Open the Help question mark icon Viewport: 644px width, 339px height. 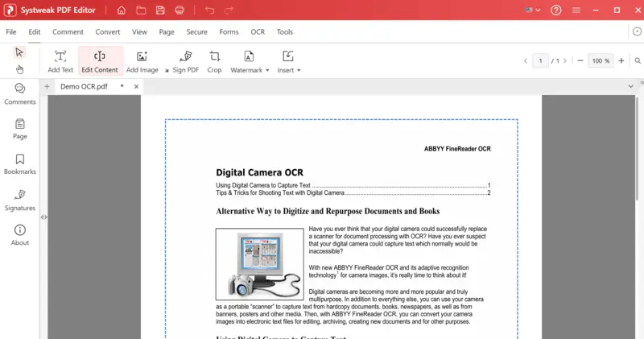tap(555, 10)
